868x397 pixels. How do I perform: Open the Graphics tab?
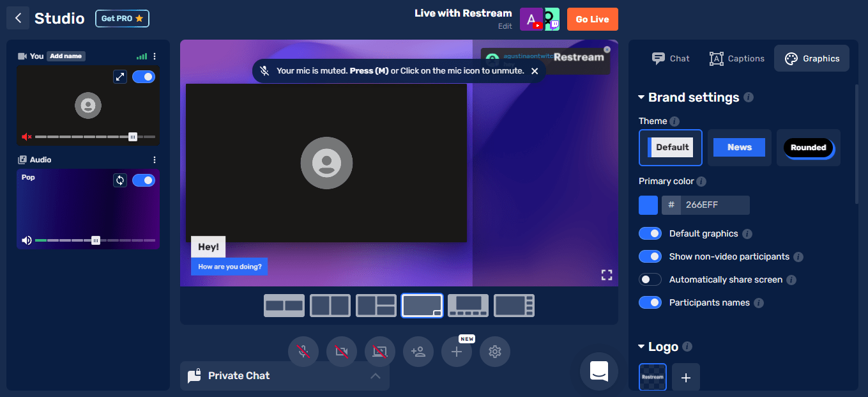(812, 58)
